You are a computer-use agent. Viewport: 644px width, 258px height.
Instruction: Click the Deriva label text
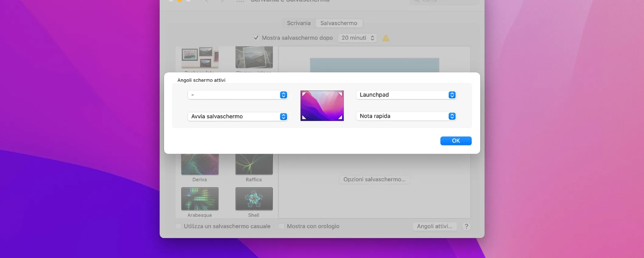coord(200,180)
